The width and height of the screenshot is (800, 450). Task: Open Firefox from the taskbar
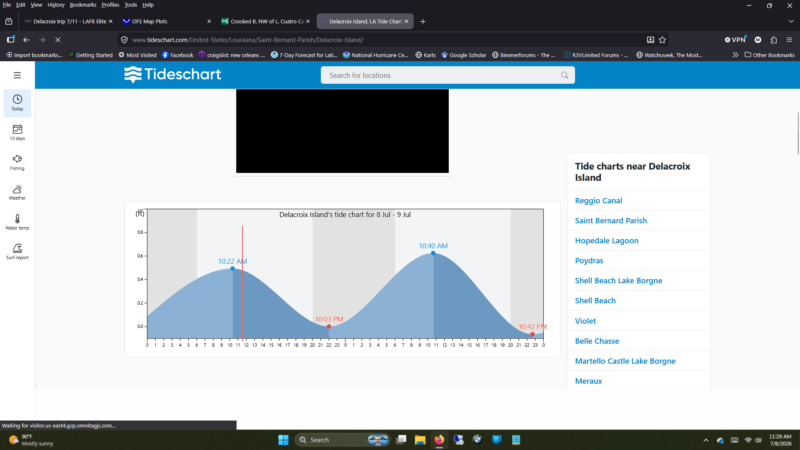point(439,440)
